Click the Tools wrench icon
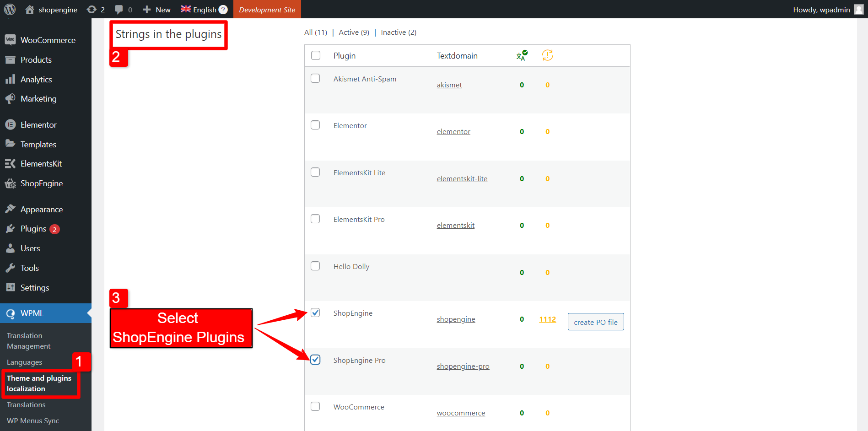868x431 pixels. (10, 268)
